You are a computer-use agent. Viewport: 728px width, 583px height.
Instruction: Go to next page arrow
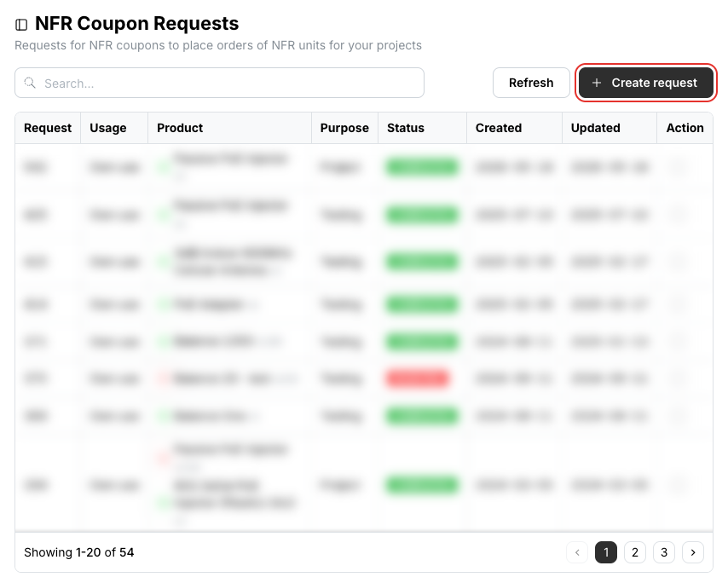pyautogui.click(x=693, y=552)
